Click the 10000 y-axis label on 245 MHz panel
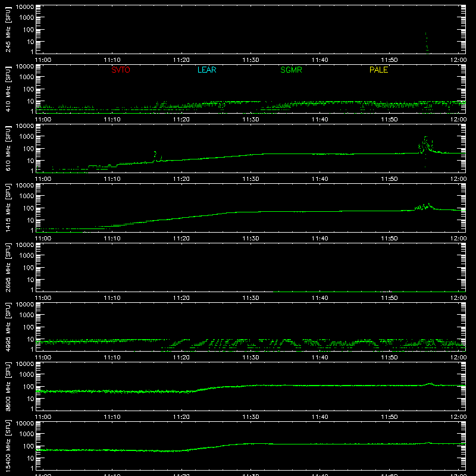This screenshot has height=476, width=476. (x=25, y=7)
